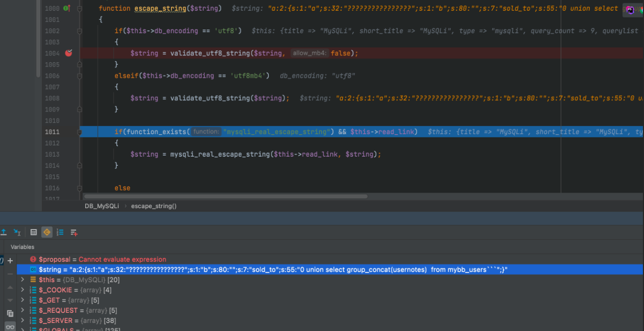Click the minus remove-watch icon

coord(10,274)
